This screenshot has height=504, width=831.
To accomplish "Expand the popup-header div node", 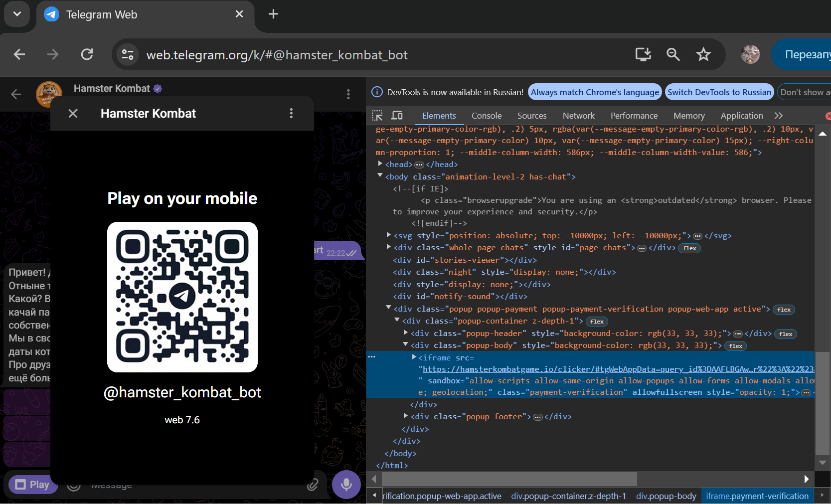I will pyautogui.click(x=406, y=332).
